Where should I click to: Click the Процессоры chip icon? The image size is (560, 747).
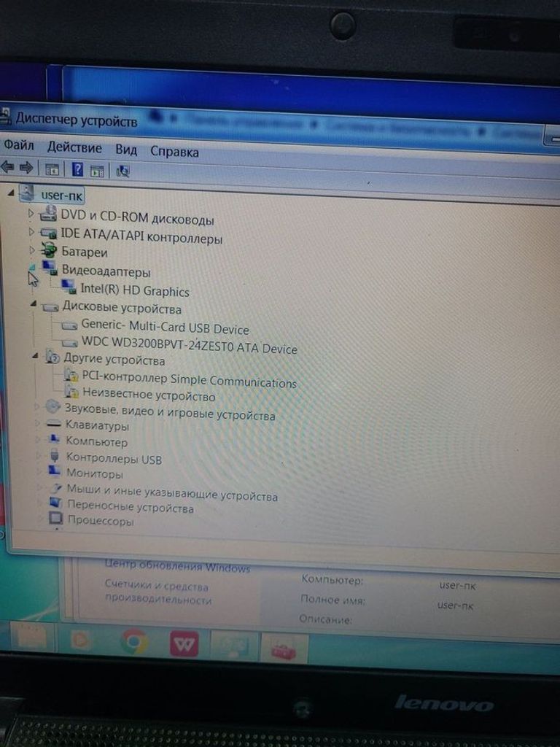(x=56, y=518)
